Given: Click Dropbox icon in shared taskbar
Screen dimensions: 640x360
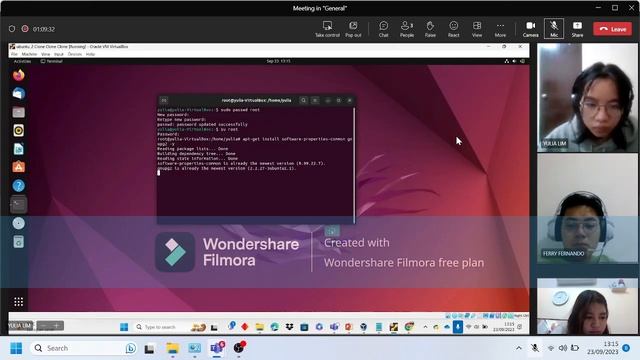Looking at the screenshot, I should (x=289, y=327).
